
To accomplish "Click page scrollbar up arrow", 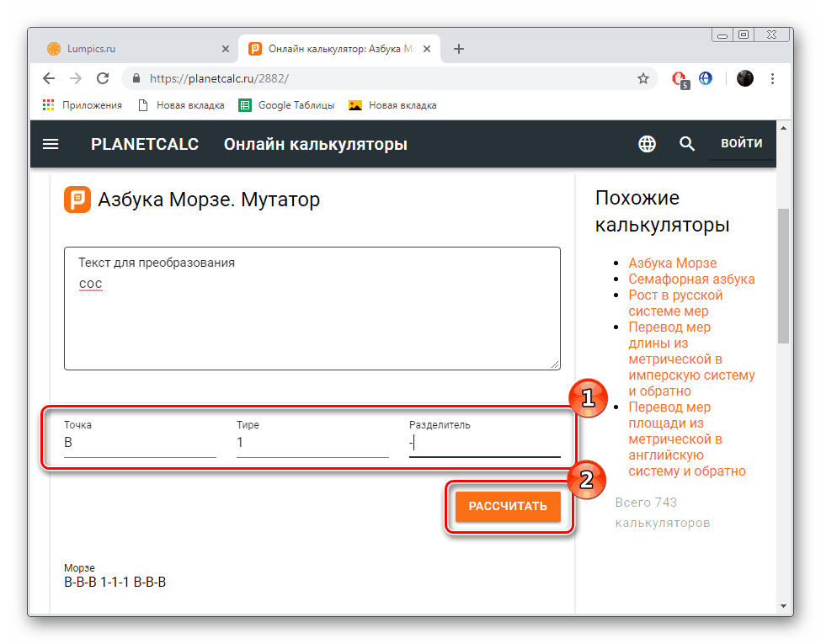I will [783, 128].
